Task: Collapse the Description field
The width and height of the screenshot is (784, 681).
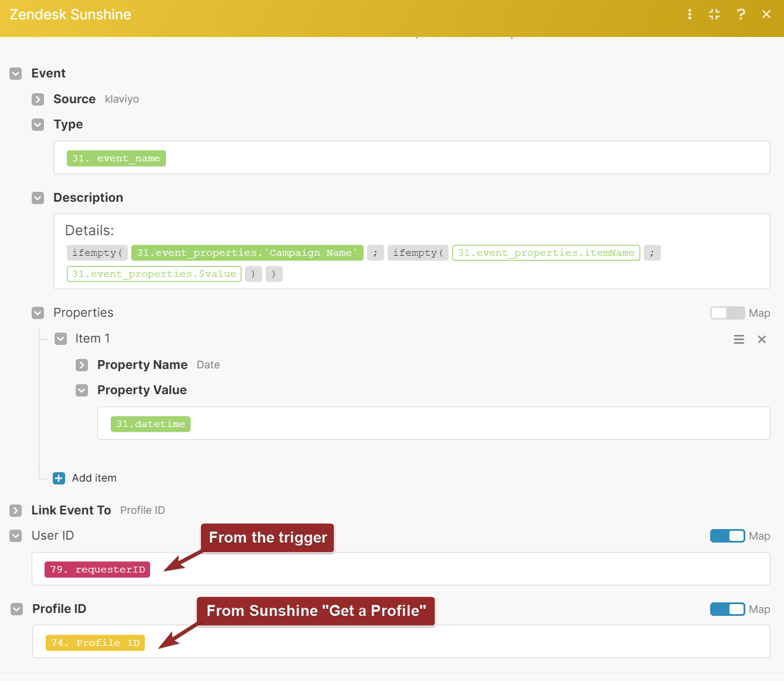Action: tap(38, 198)
